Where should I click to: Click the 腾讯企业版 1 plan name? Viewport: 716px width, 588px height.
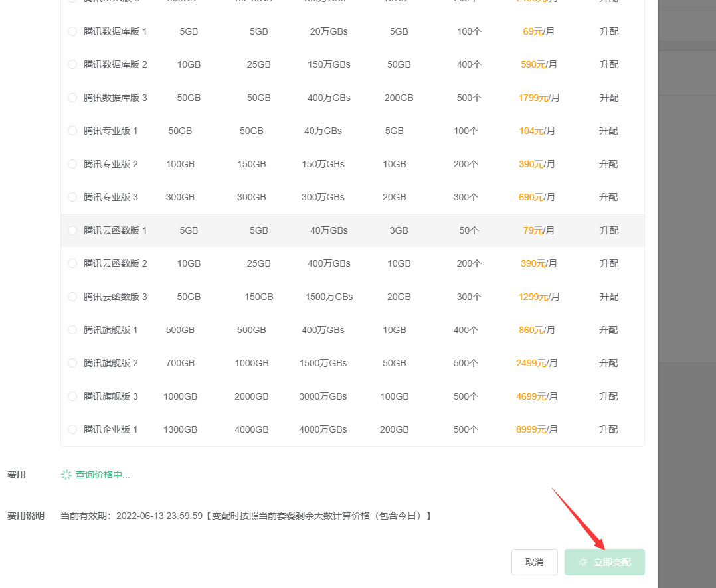[110, 429]
